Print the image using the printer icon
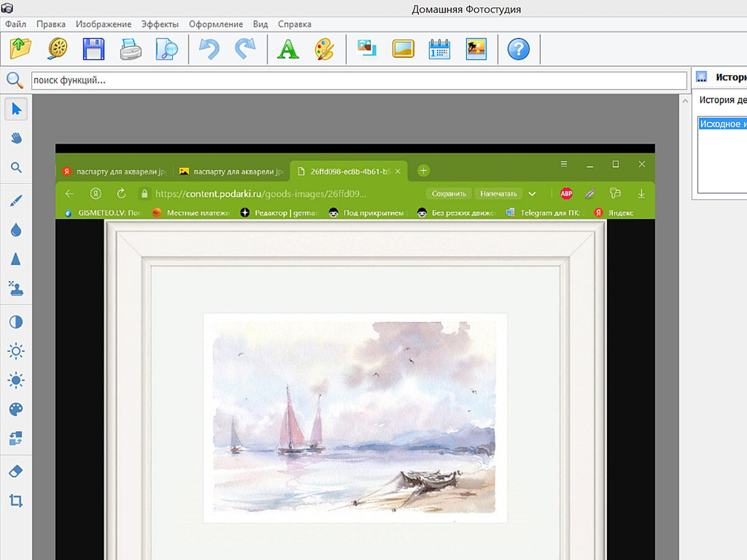747x560 pixels. [x=131, y=49]
